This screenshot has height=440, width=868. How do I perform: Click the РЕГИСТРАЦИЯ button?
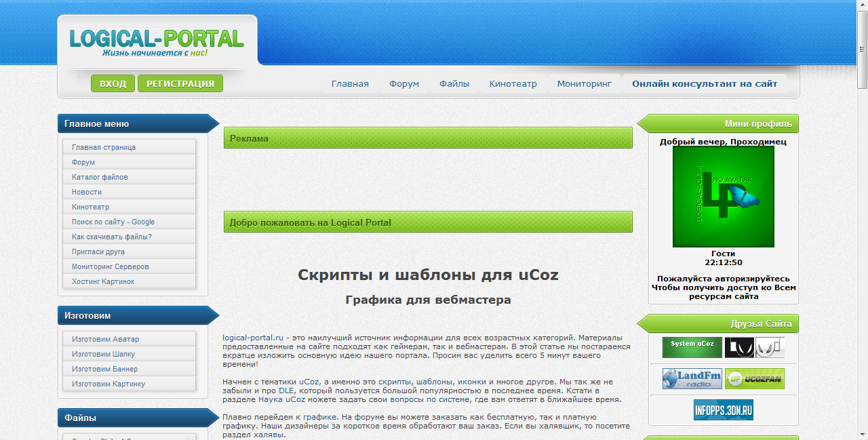click(180, 83)
